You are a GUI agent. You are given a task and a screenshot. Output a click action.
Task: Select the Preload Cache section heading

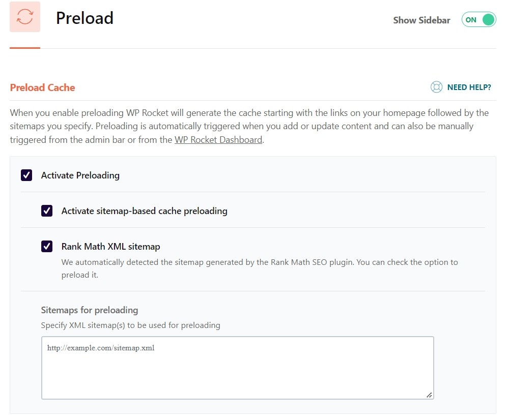click(42, 87)
